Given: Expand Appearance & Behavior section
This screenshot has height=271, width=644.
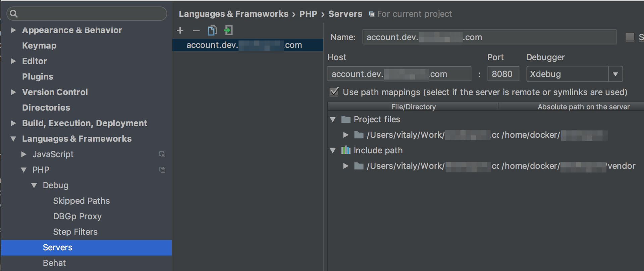Looking at the screenshot, I should [x=13, y=30].
